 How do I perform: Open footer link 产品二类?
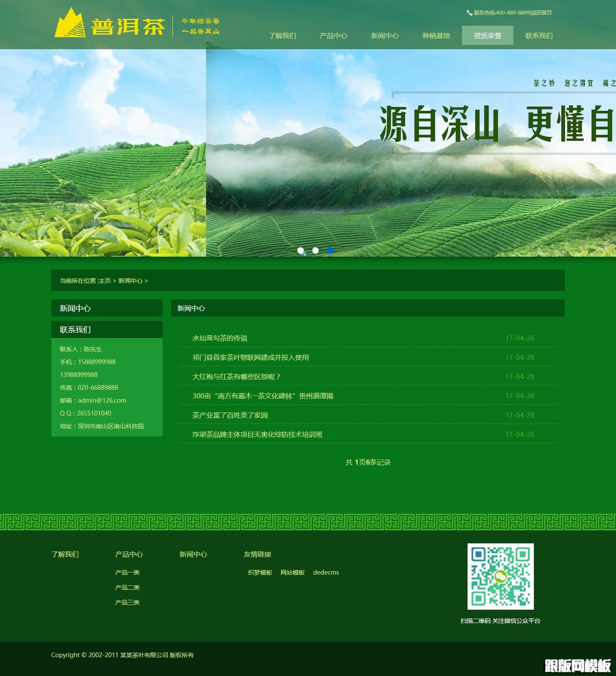coord(127,587)
